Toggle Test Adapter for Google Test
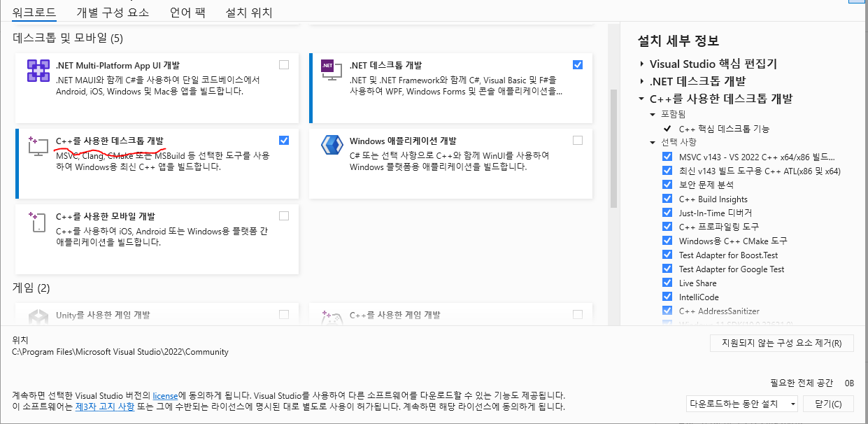868x424 pixels. click(667, 269)
